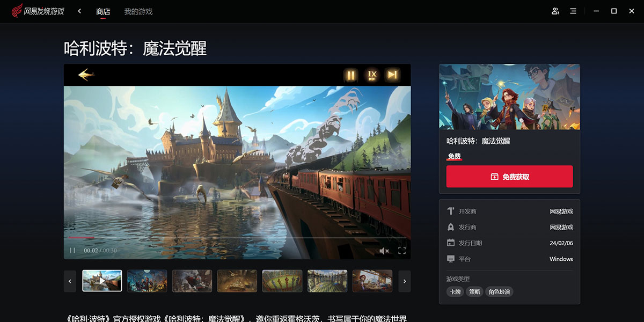This screenshot has width=644, height=322.
Task: Click the golden skip-next button in trailer
Action: click(x=393, y=75)
